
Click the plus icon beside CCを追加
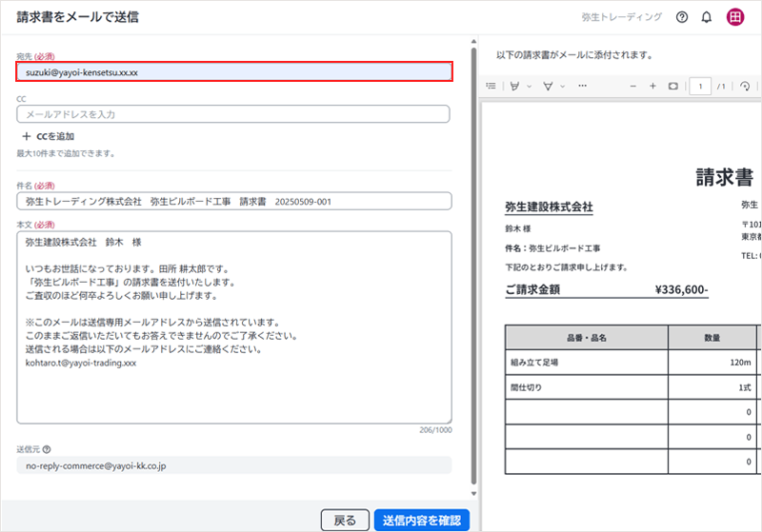pyautogui.click(x=27, y=136)
